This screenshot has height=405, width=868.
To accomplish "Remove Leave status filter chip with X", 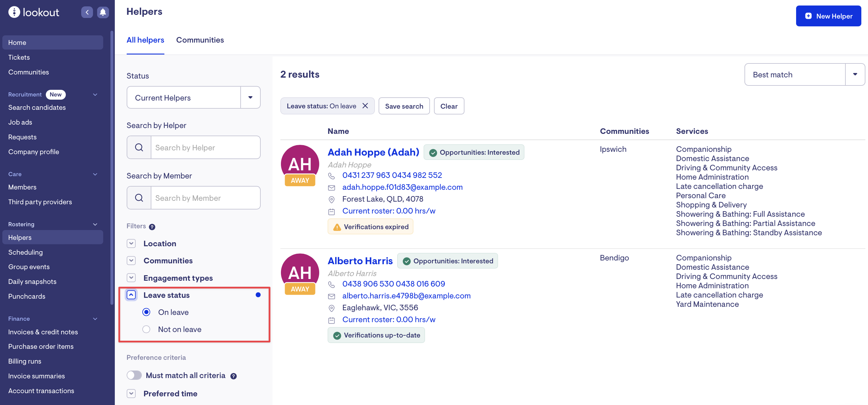I will [x=365, y=106].
